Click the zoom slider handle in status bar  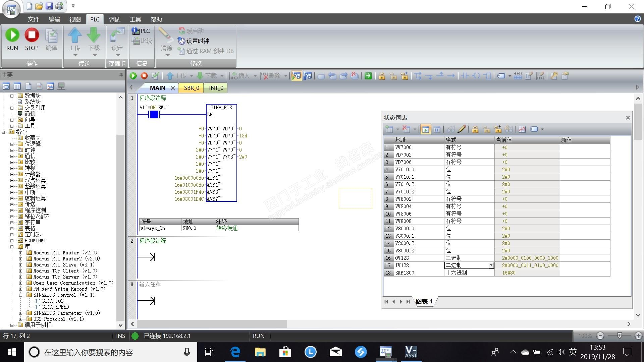[620, 336]
